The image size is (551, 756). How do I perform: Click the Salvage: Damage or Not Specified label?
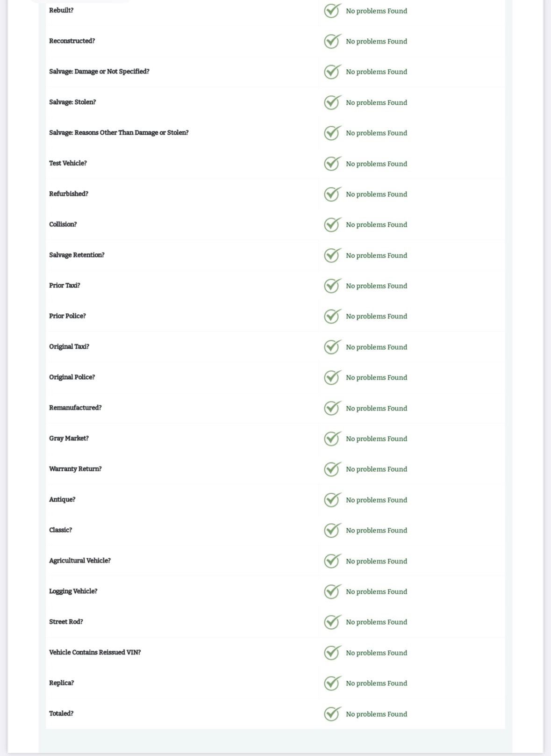99,72
